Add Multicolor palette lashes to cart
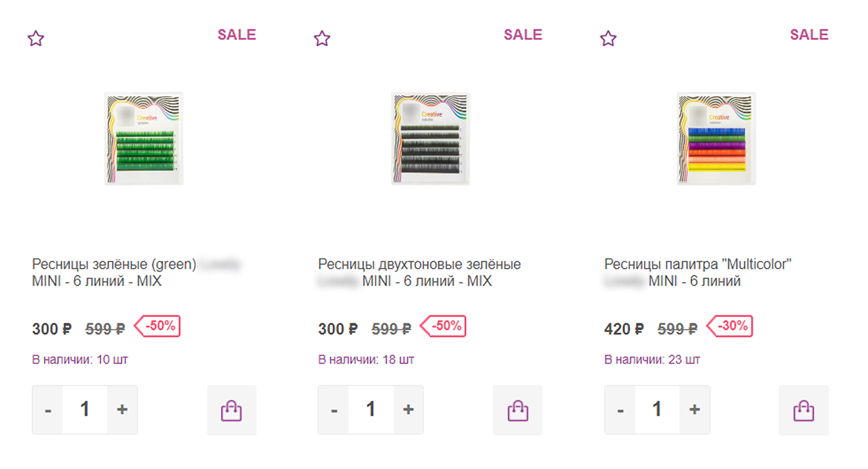Screen dimensions: 868x469 [x=804, y=410]
